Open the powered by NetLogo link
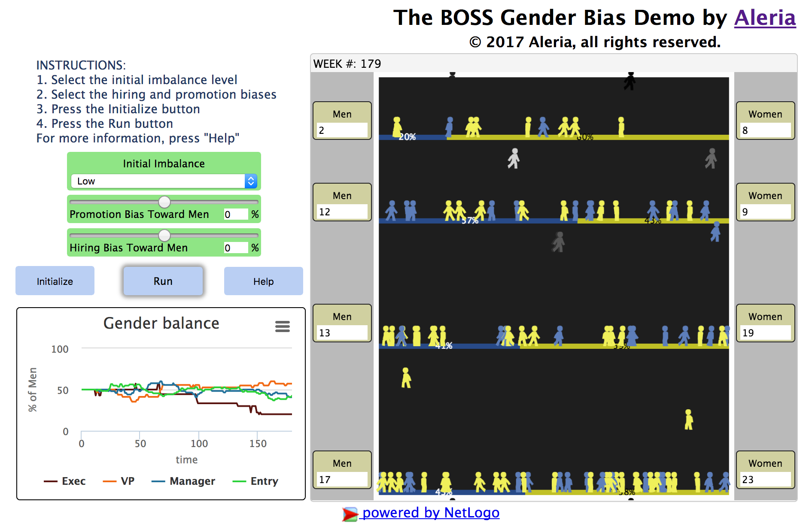 pyautogui.click(x=431, y=513)
